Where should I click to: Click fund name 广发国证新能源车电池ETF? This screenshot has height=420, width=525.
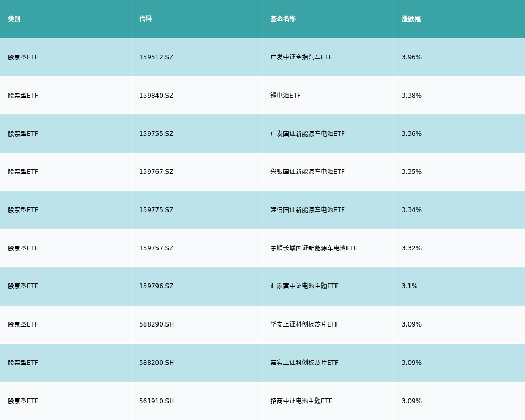click(x=308, y=134)
